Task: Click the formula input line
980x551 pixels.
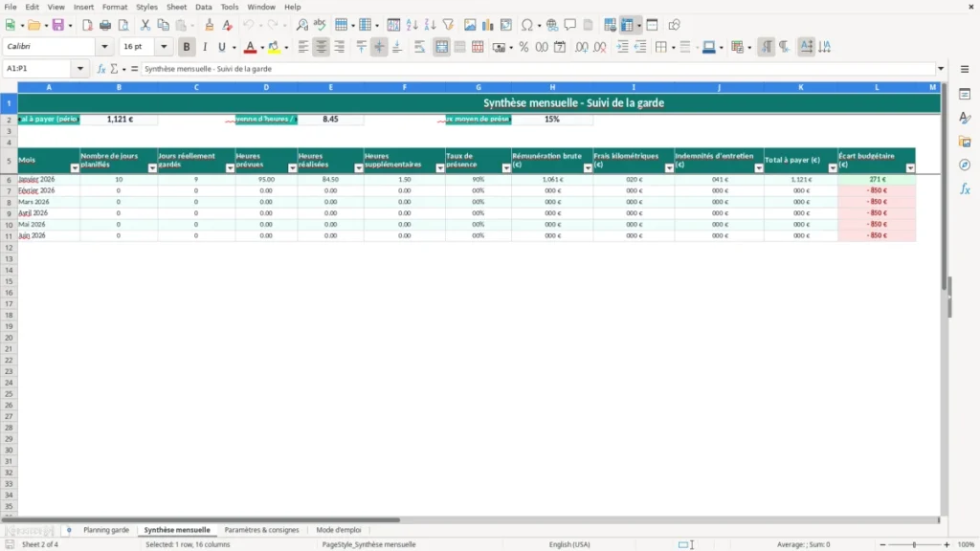Action: coord(538,69)
